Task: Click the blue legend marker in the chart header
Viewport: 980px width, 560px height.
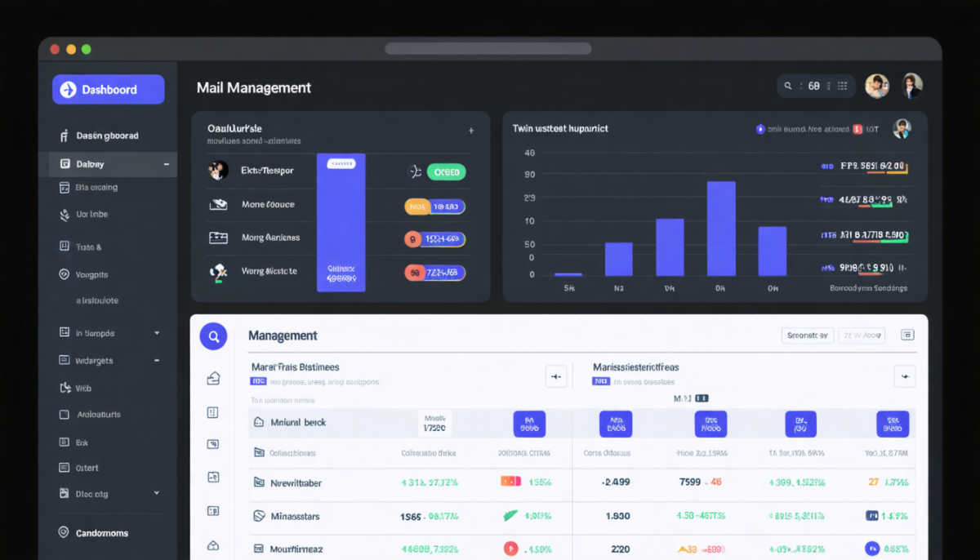Action: point(760,129)
